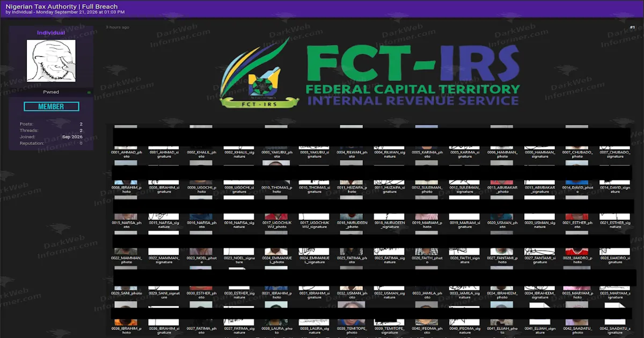Click the 0013_ABUBAKAR_signature label
644x338 pixels.
(540, 189)
